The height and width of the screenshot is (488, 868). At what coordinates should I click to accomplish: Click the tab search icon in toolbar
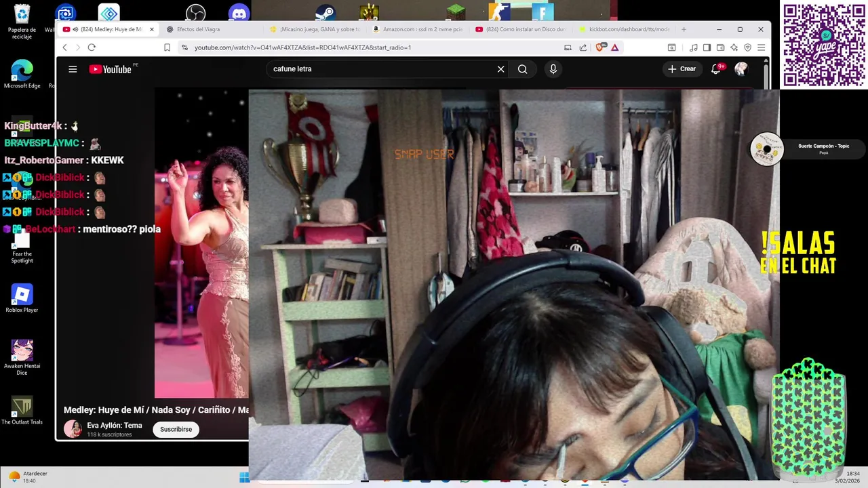point(671,47)
